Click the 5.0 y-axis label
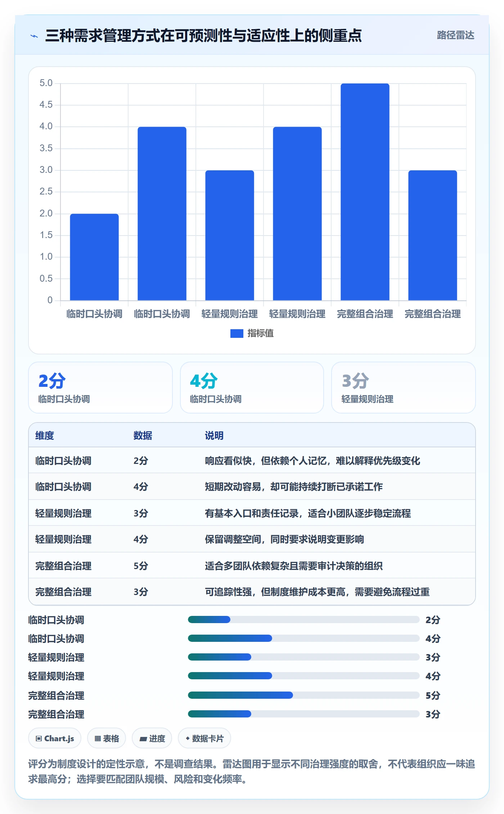504x814 pixels. [x=46, y=83]
